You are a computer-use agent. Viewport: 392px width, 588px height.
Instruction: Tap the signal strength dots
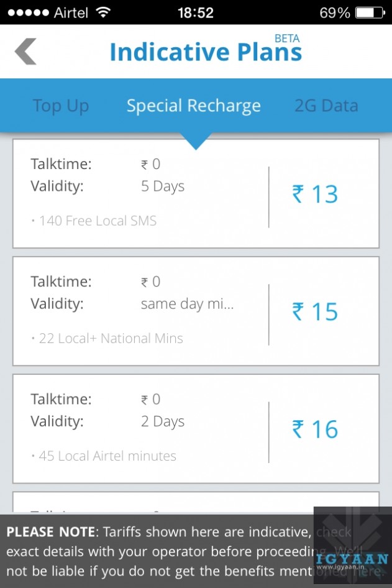tap(27, 12)
